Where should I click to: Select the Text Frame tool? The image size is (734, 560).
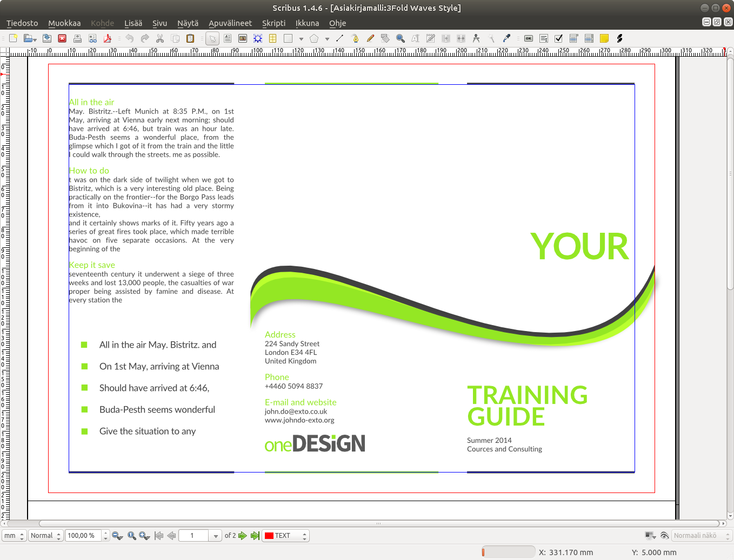[x=228, y=38]
